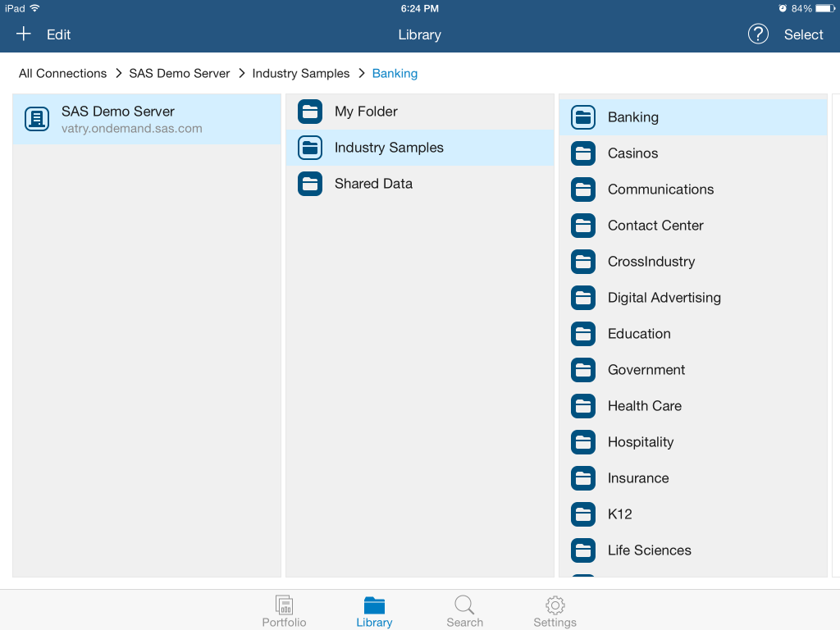Tap the Wi-Fi icon in status bar
The height and width of the screenshot is (630, 840).
tap(34, 8)
